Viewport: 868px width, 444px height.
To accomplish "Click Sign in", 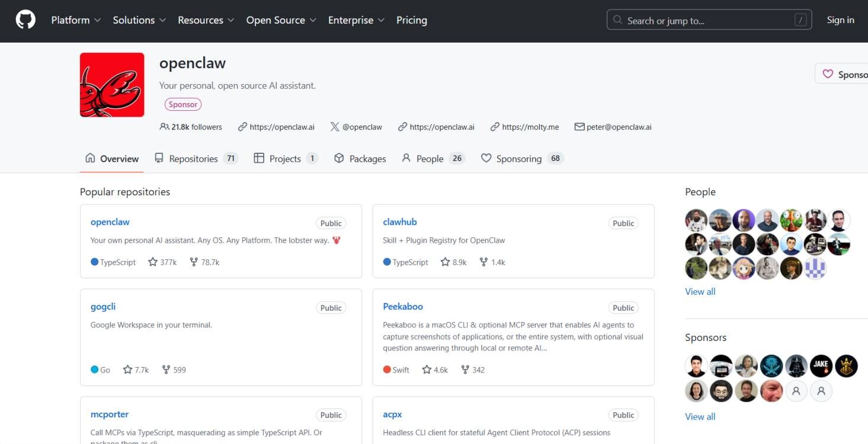I will (840, 20).
